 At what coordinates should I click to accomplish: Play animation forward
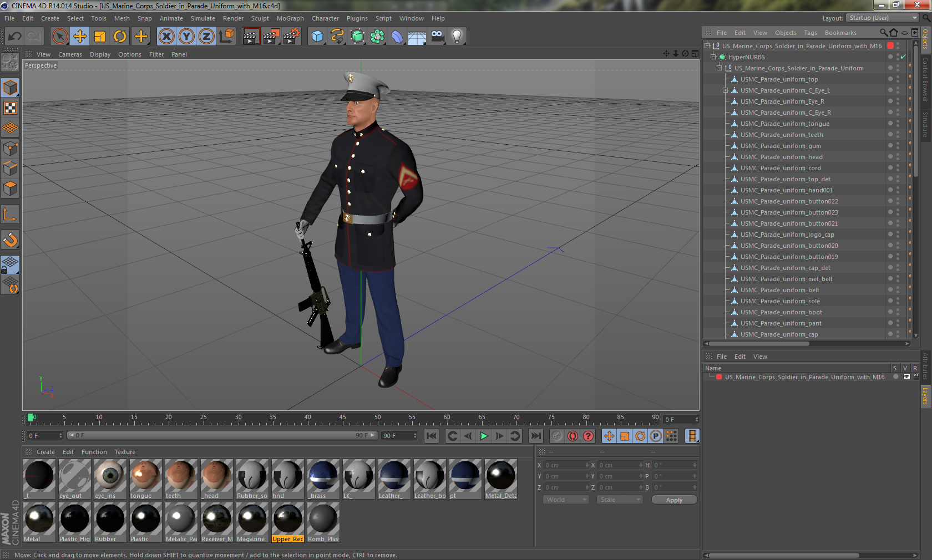[x=484, y=436]
